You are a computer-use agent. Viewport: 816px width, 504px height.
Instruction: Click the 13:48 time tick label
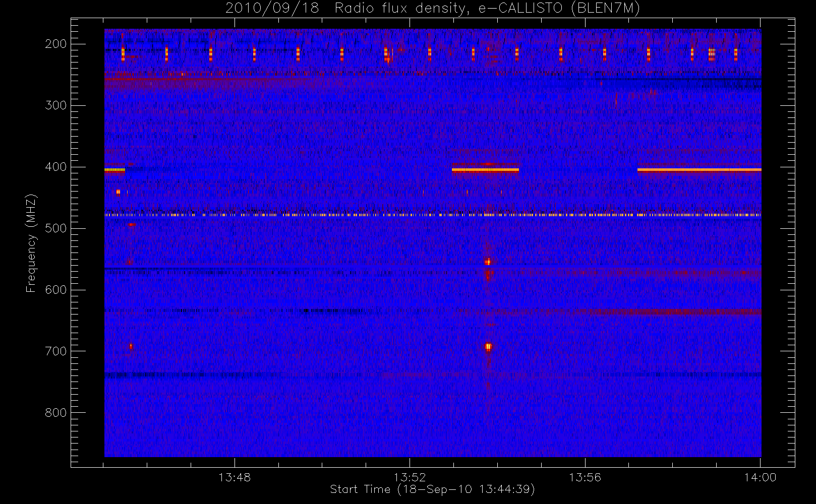(235, 477)
